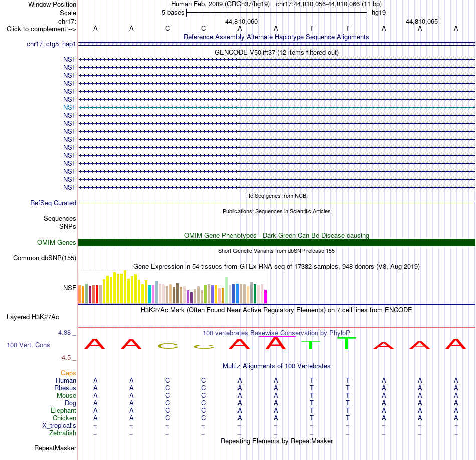Click 'Multiz Alignments of 100 Vertebrates' title
This screenshot has width=476, height=460.
click(277, 366)
